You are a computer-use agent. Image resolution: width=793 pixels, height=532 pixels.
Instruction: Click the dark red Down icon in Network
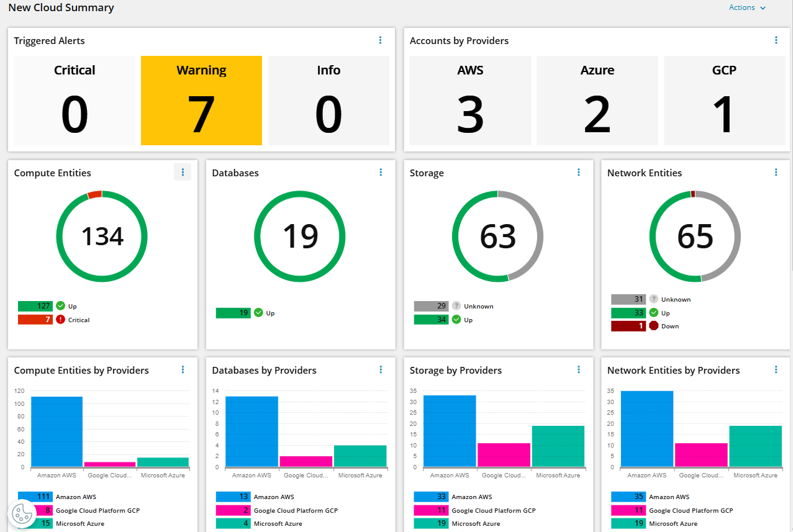[653, 326]
